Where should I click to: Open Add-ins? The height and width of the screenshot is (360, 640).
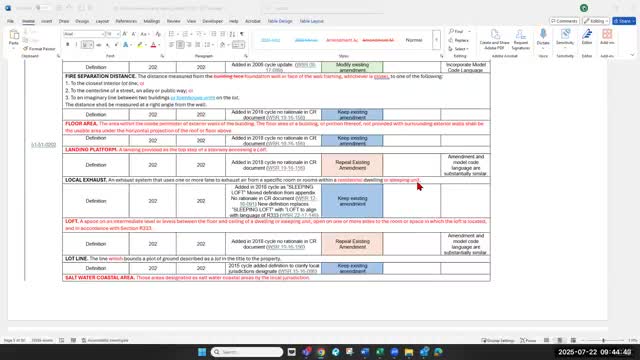coord(607,37)
